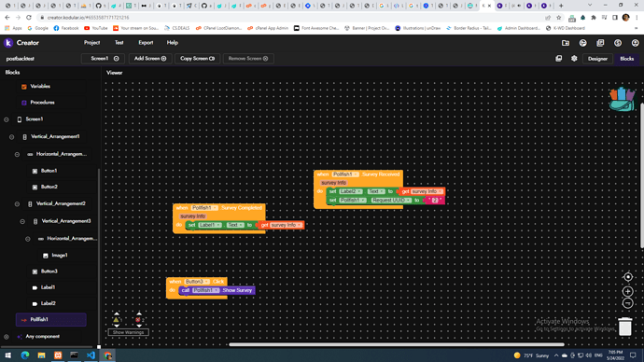Open the project folder icon in the header

(x=566, y=43)
